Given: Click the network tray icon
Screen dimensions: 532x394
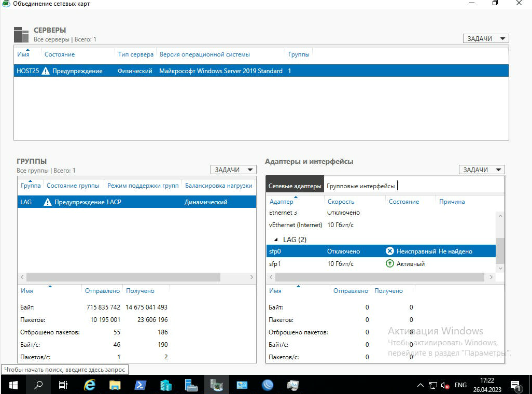Looking at the screenshot, I should [433, 385].
